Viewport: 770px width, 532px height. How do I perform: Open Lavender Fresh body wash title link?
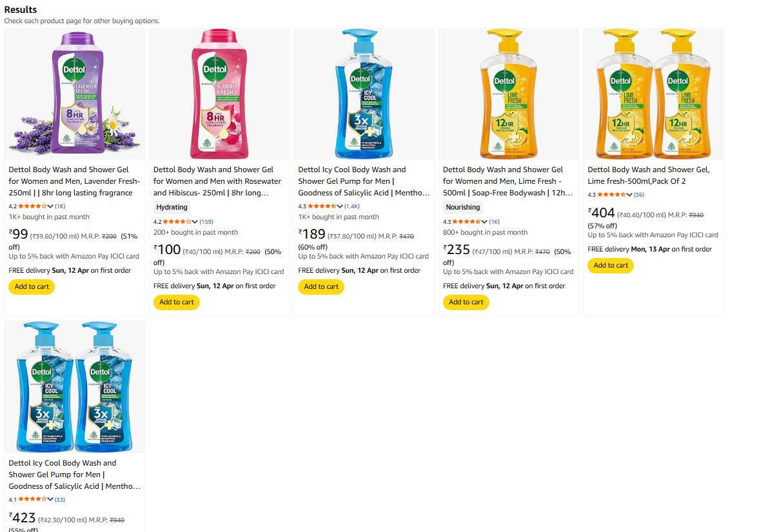tap(74, 181)
